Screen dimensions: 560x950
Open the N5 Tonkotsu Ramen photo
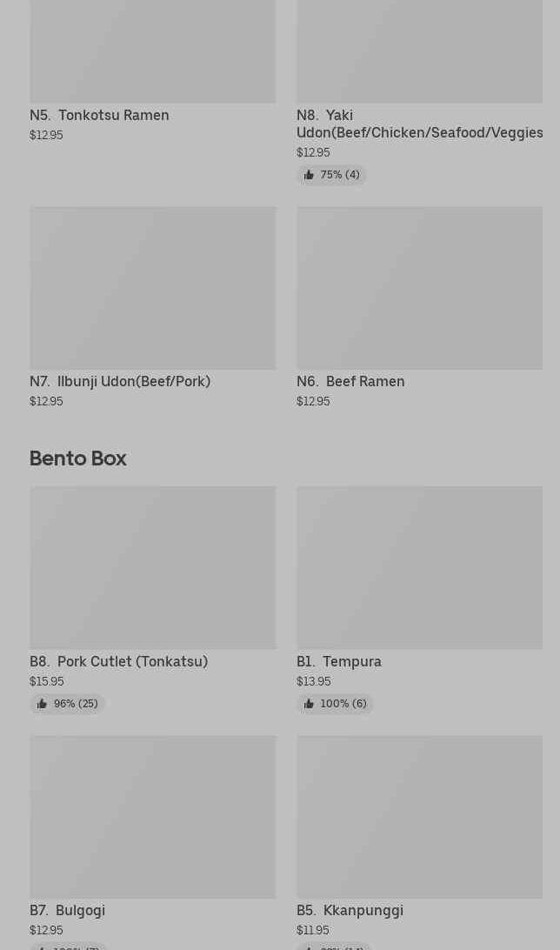pyautogui.click(x=152, y=51)
